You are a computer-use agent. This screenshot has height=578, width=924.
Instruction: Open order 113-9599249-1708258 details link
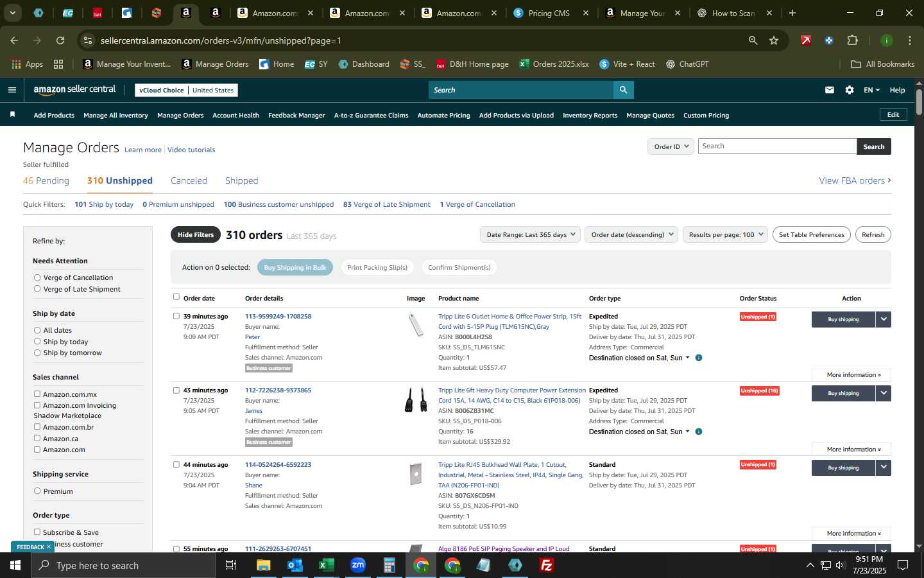click(278, 316)
